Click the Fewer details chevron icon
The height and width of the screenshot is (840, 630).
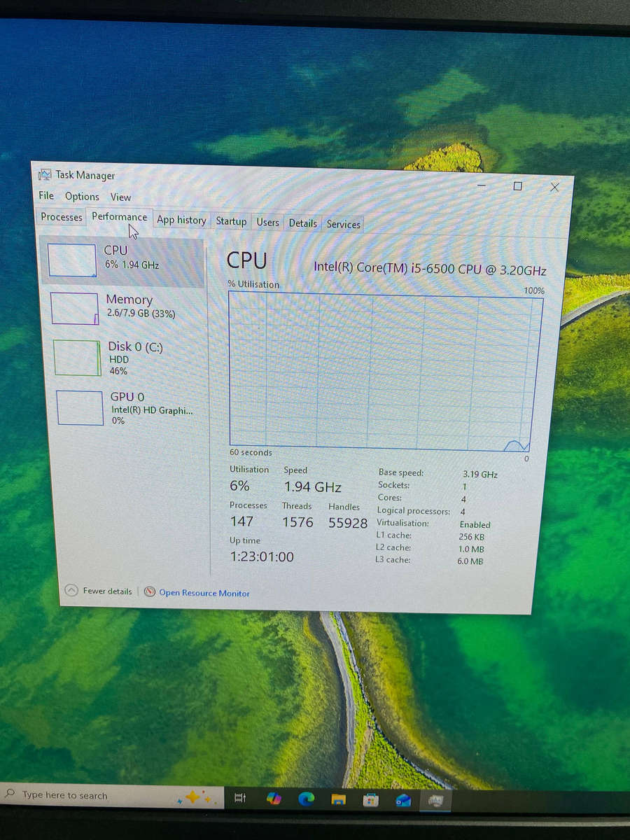click(x=71, y=590)
